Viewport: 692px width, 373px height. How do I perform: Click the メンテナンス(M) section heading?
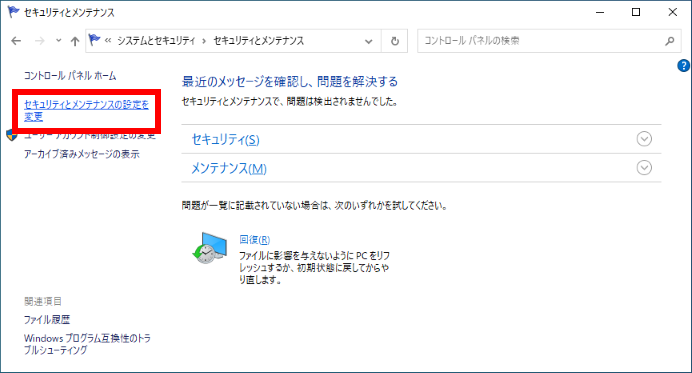coord(229,168)
